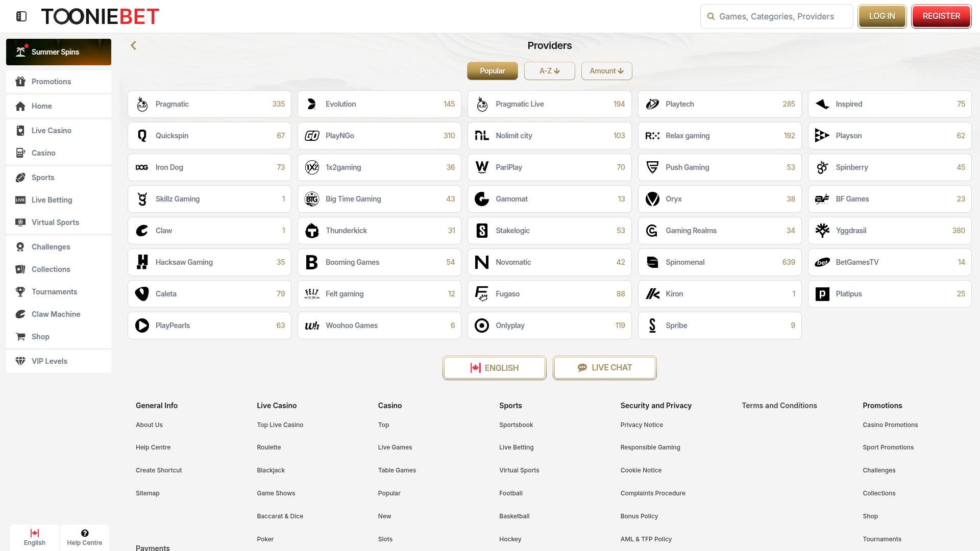Viewport: 980px width, 551px height.
Task: Sort providers by Amount
Action: (606, 71)
